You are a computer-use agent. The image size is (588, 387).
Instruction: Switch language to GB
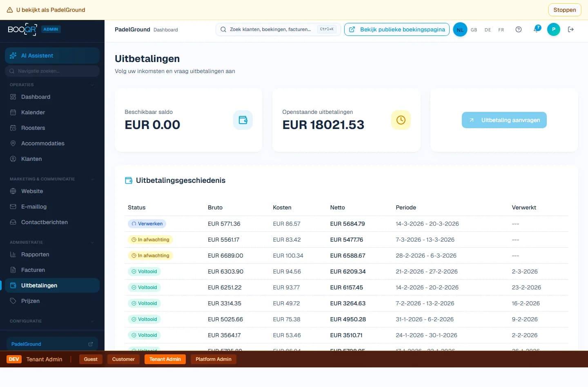point(474,29)
